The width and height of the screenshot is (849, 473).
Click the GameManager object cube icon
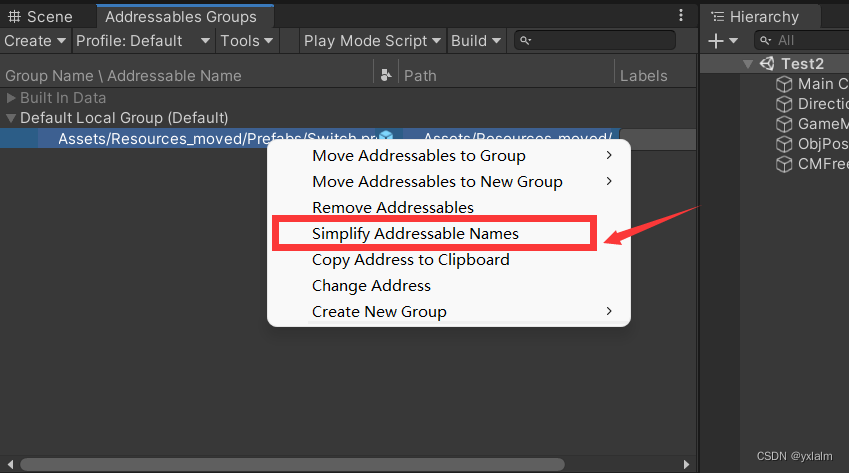click(x=785, y=124)
